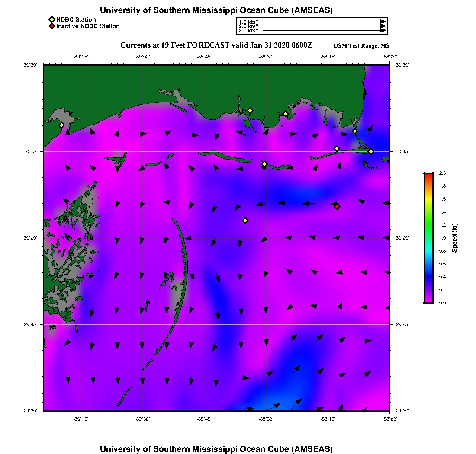Viewport: 476px width, 454px height.
Task: Pick the southernmost yellow station marker in open water
Action: coord(245,221)
